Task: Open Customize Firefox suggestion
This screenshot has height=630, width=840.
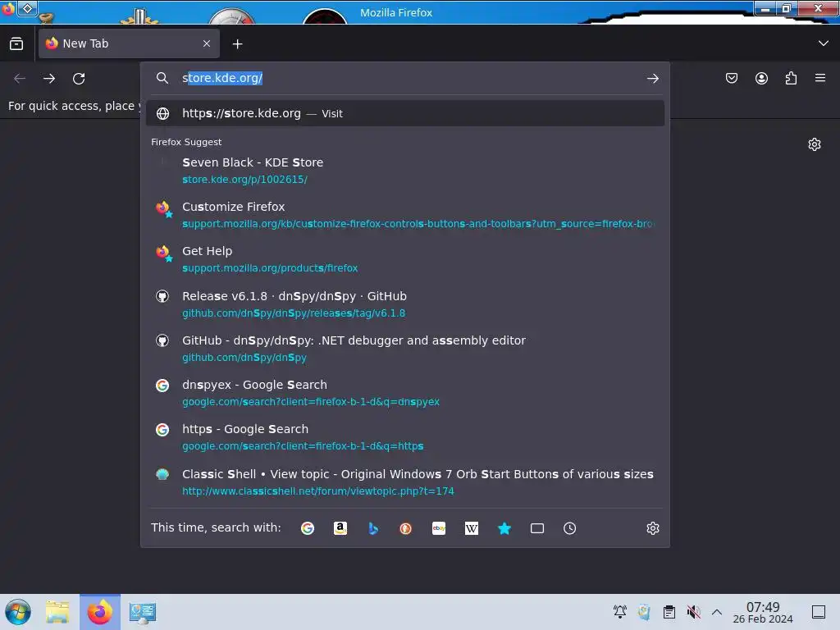Action: tap(405, 215)
